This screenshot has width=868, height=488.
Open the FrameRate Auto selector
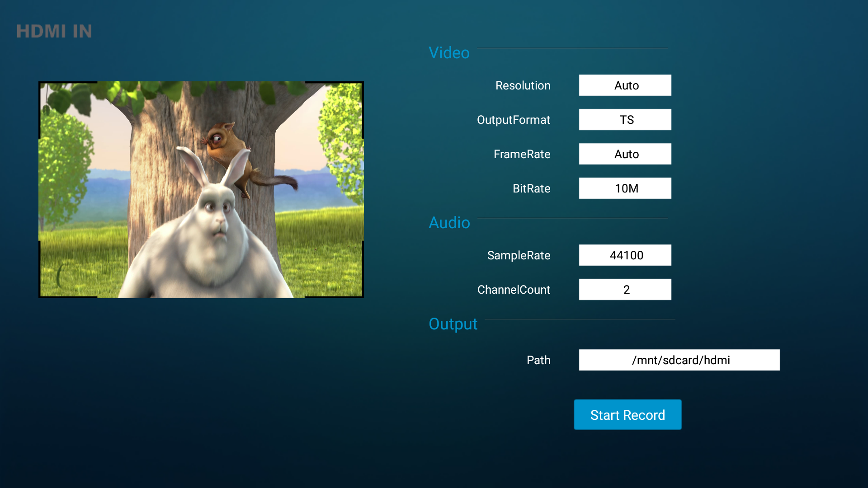(x=625, y=154)
